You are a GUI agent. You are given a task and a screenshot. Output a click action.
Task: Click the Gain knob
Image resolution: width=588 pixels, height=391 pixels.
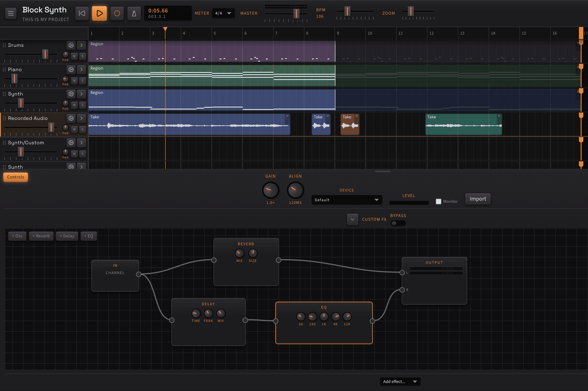click(x=270, y=190)
